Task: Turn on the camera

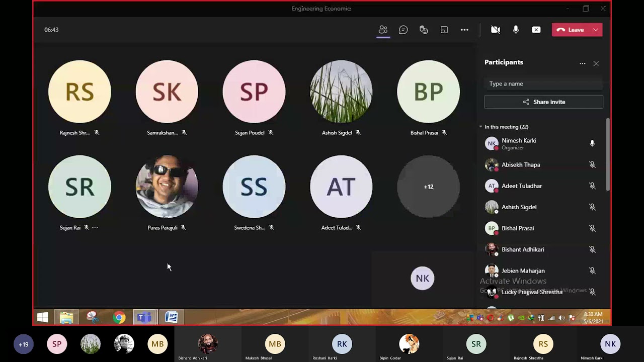Action: (496, 30)
